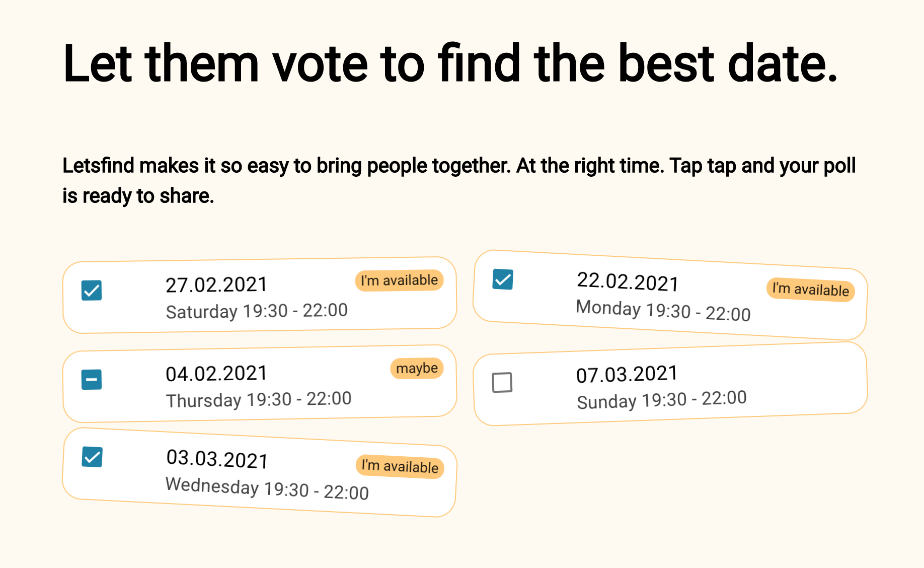The width and height of the screenshot is (924, 568).
Task: Uncheck the 22.02.2021 Monday checkbox
Action: point(503,279)
